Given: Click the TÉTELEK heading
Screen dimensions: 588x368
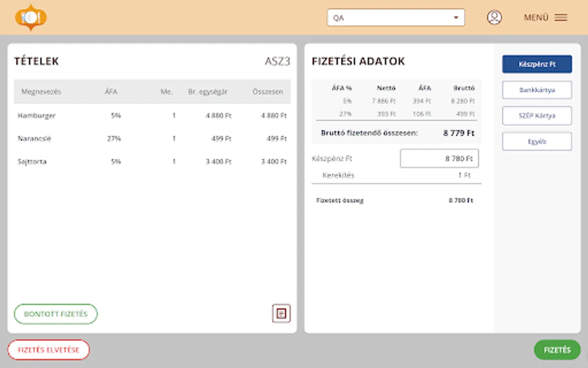Looking at the screenshot, I should coord(36,61).
